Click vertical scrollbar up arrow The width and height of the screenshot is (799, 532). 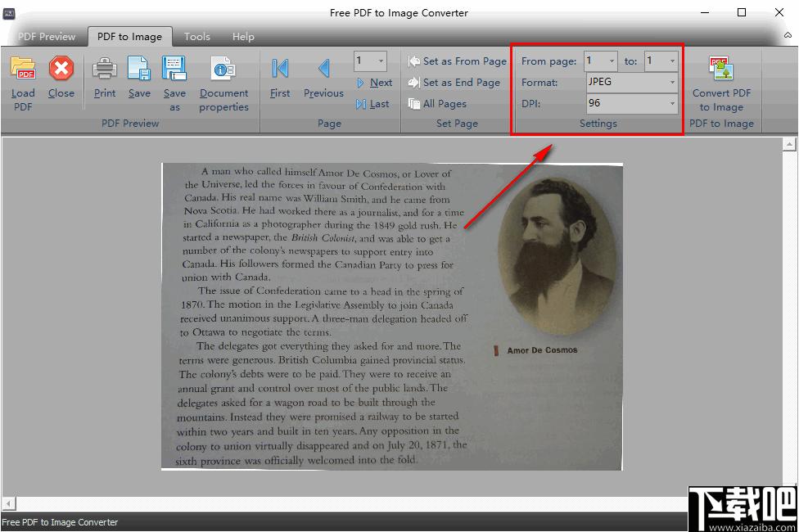click(x=789, y=145)
